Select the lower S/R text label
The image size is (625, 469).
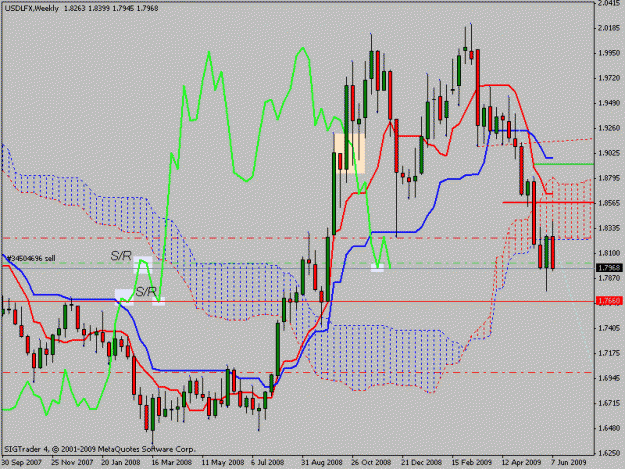tap(145, 292)
